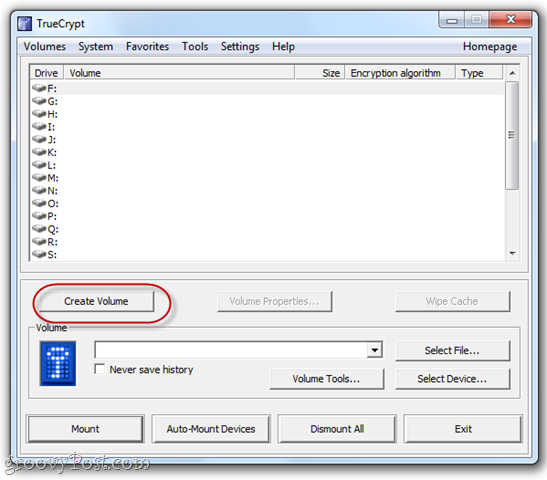Click the G: drive icon
This screenshot has width=547, height=480.
[x=39, y=101]
